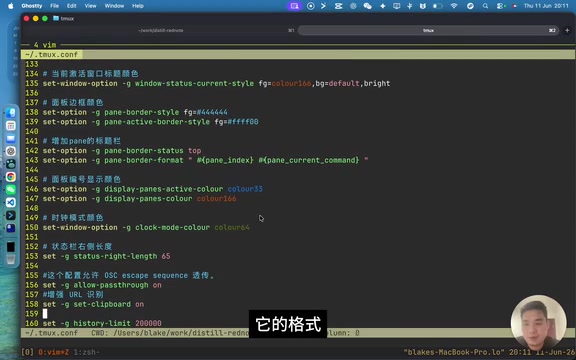Open the Apple menu
The width and height of the screenshot is (576, 360).
(x=11, y=6)
